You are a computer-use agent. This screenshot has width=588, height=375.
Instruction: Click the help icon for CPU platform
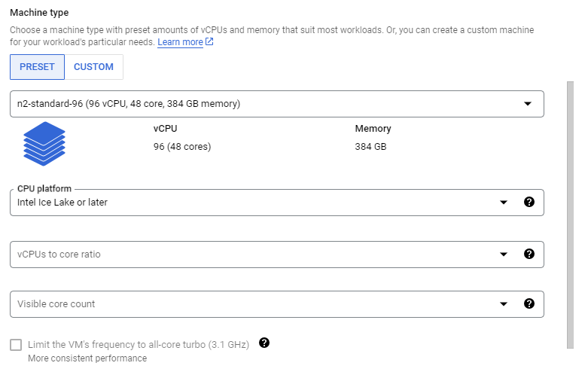[529, 202]
